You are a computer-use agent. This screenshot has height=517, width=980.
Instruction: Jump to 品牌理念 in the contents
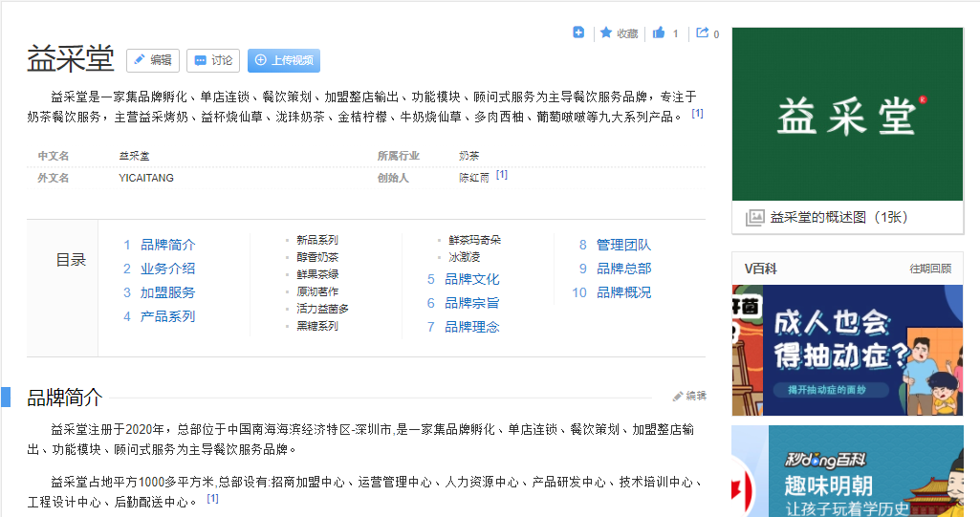point(472,327)
